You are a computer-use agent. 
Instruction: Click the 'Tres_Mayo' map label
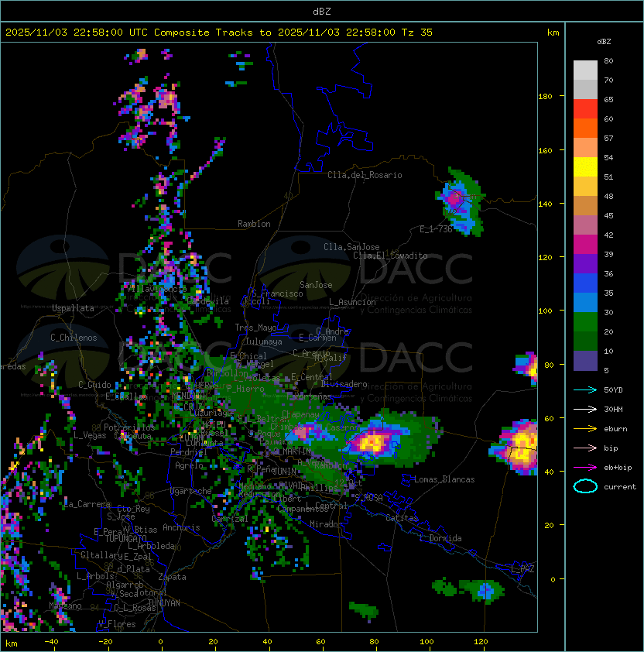pyautogui.click(x=255, y=328)
